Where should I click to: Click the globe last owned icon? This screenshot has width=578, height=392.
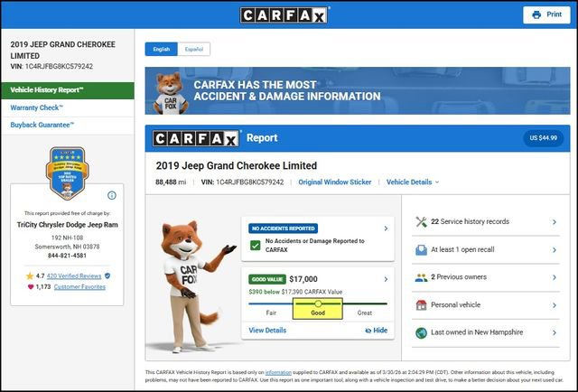pyautogui.click(x=421, y=333)
